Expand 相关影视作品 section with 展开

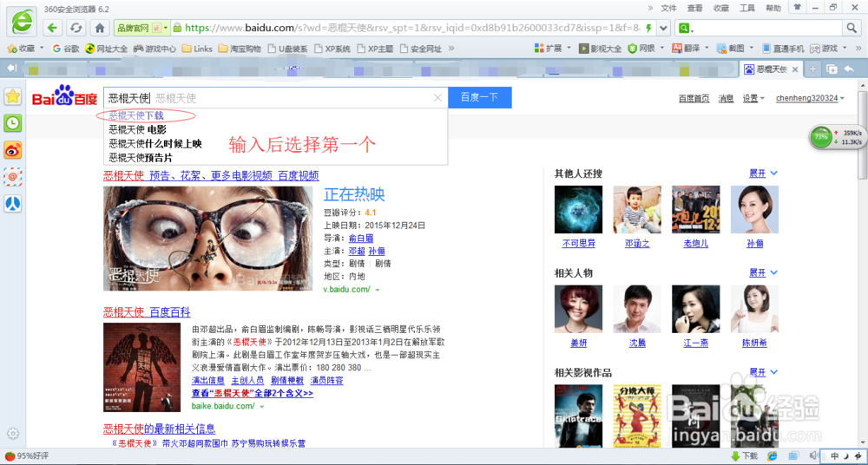763,372
